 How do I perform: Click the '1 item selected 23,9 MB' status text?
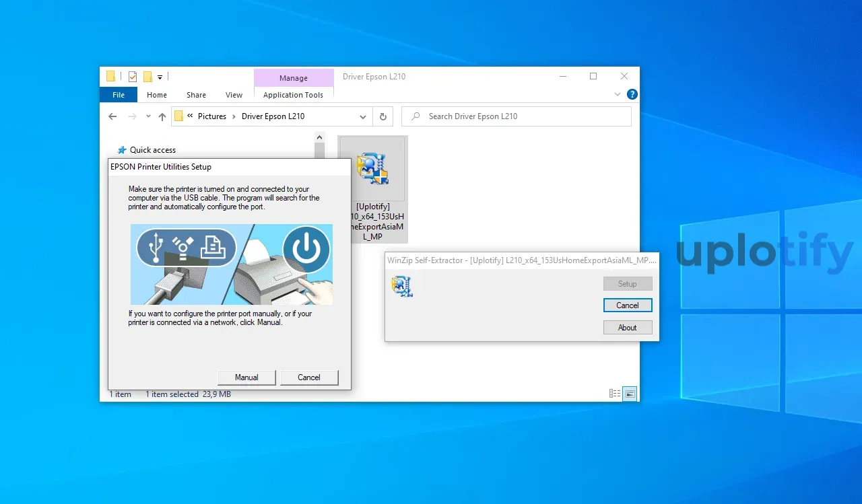coord(188,394)
